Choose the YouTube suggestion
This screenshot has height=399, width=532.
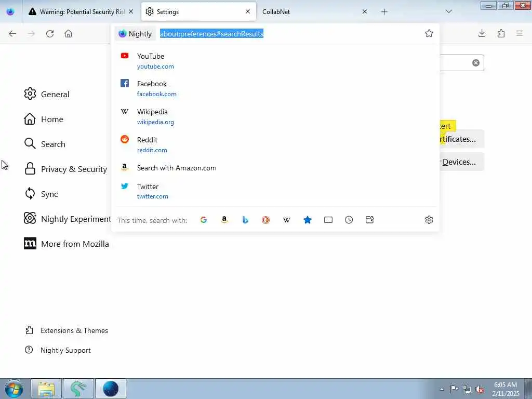tap(275, 61)
